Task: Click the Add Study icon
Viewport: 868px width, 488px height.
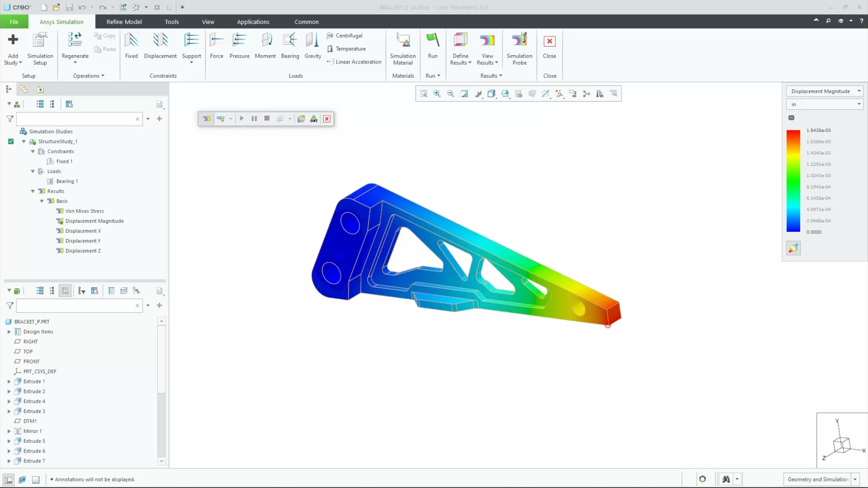Action: (13, 40)
